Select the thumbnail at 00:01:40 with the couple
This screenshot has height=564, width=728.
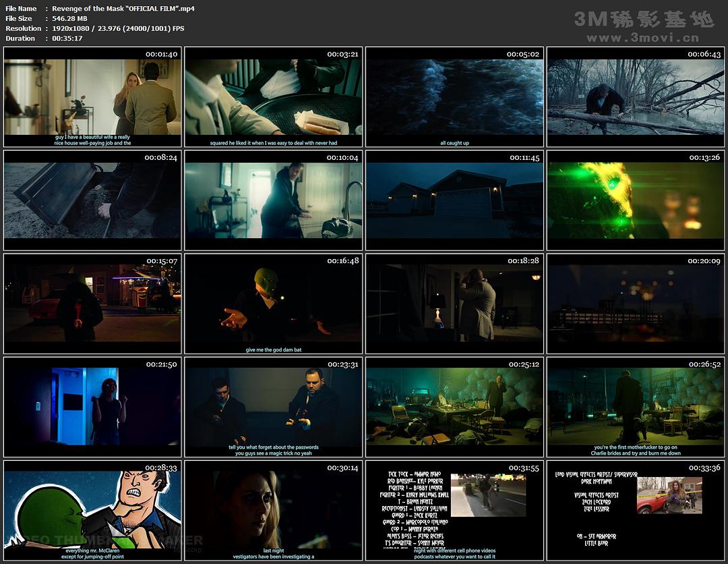[92, 97]
